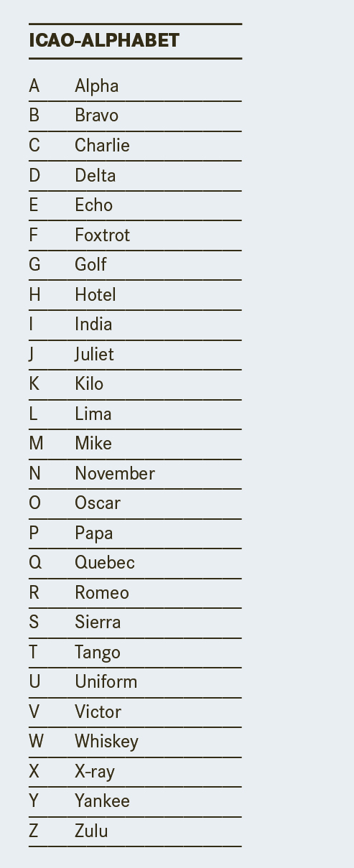The width and height of the screenshot is (354, 868).
Task: Select the Charlie row text
Action: [103, 145]
